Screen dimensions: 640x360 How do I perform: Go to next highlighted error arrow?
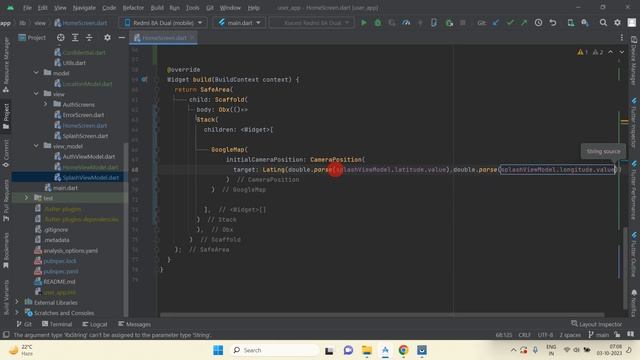622,52
